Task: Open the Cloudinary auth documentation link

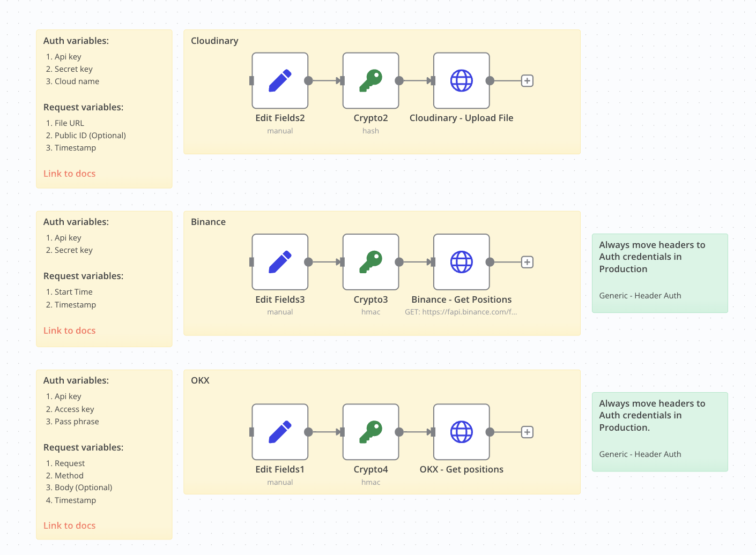Action: click(69, 173)
